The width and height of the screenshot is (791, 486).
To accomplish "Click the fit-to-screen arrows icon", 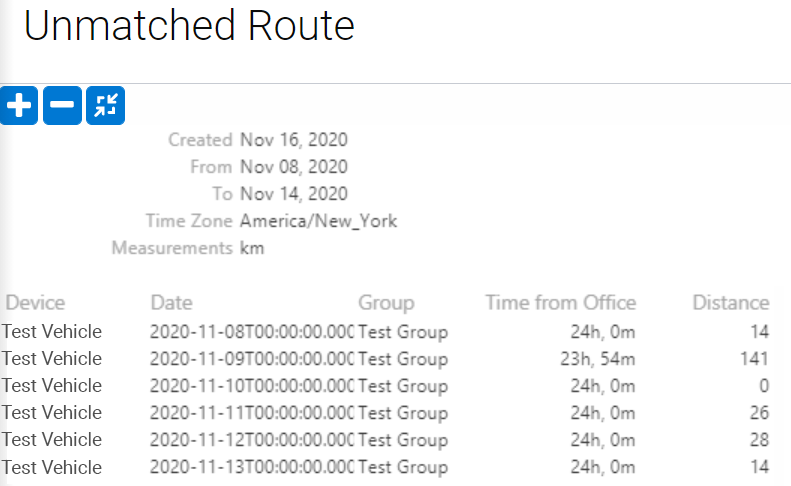I will pos(105,105).
